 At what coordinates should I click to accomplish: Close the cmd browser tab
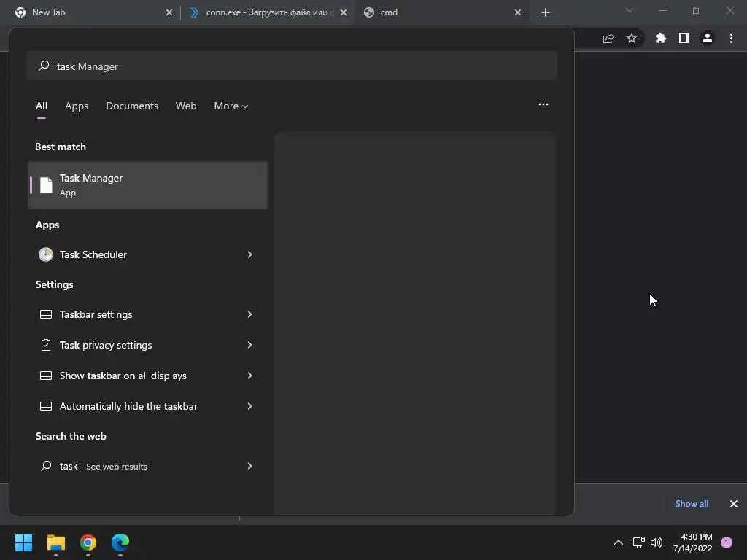tap(518, 12)
